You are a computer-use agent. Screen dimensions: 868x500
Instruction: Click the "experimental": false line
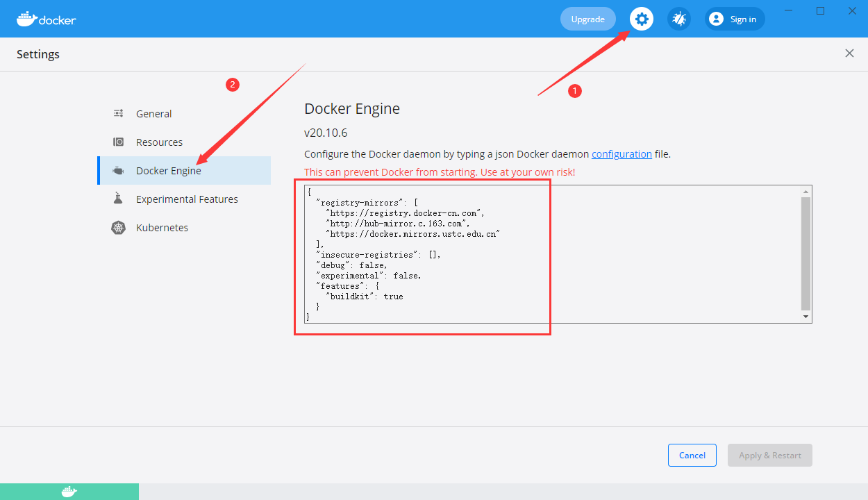click(369, 276)
